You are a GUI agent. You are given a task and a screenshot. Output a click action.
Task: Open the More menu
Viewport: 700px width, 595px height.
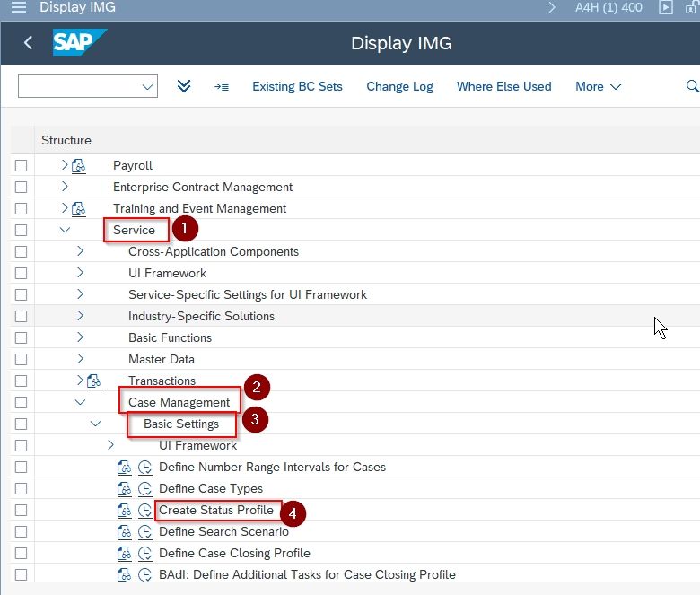(598, 86)
